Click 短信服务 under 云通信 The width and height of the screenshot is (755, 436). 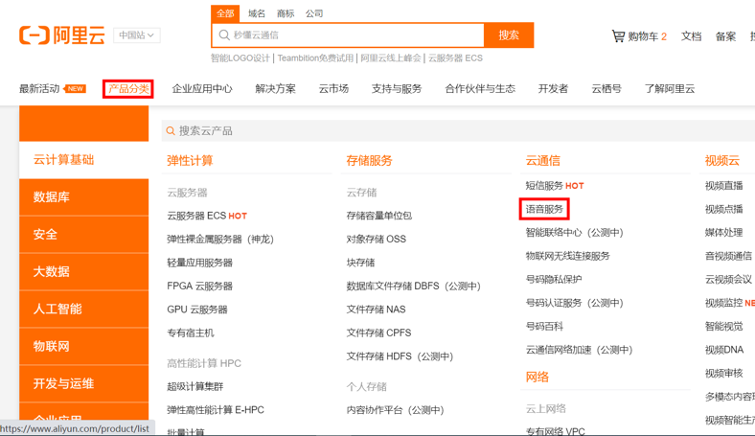click(x=544, y=185)
